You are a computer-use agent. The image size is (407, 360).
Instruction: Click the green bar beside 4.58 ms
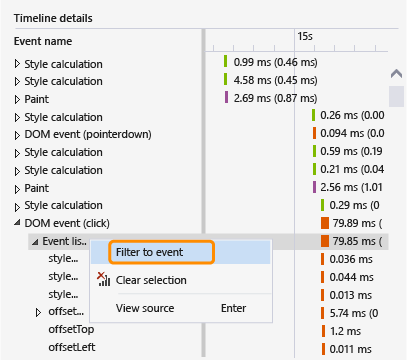tap(226, 79)
